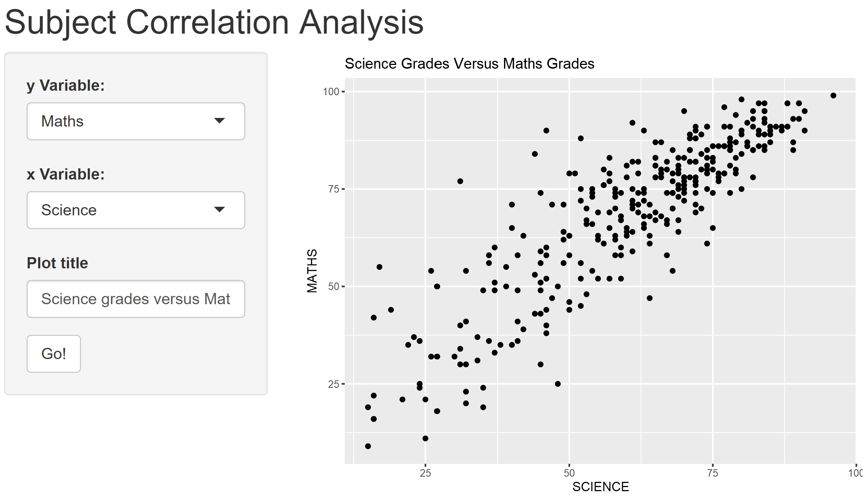
Task: Click the 'y Variable:' label text
Action: 66,85
